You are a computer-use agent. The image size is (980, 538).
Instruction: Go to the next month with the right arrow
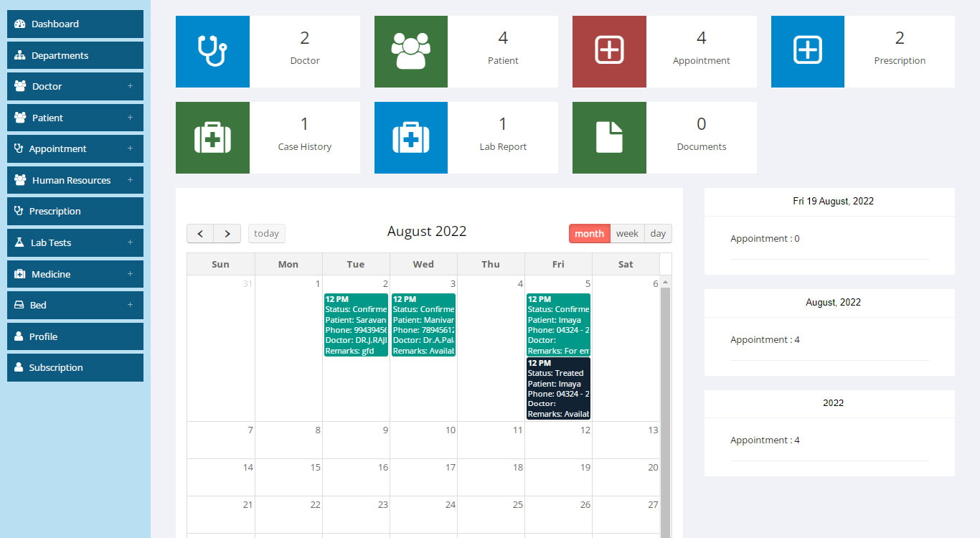point(227,233)
